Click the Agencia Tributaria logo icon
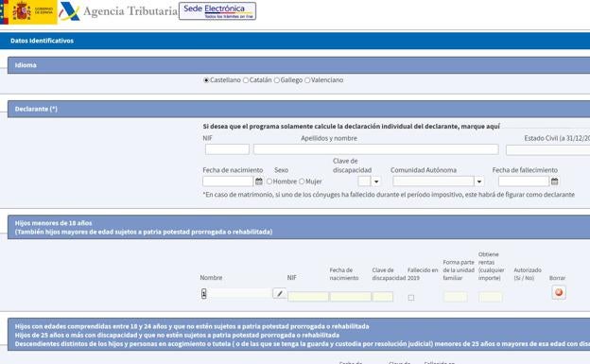This screenshot has width=590, height=364. pos(69,11)
